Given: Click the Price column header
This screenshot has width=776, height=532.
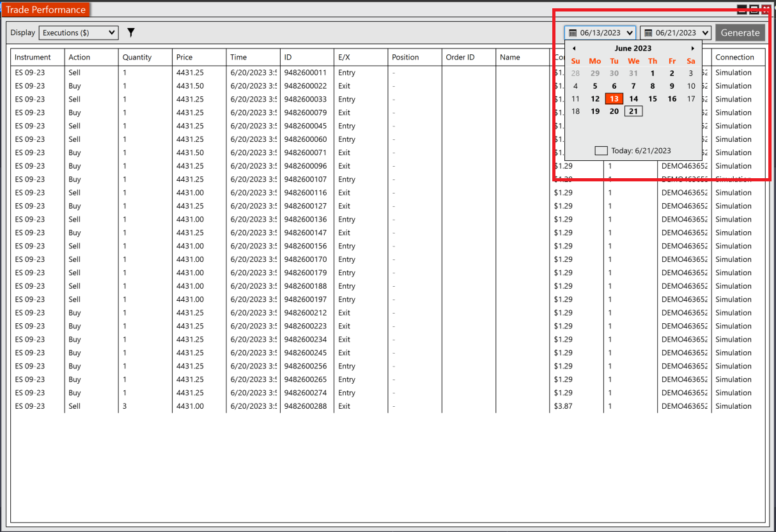Looking at the screenshot, I should [x=185, y=57].
